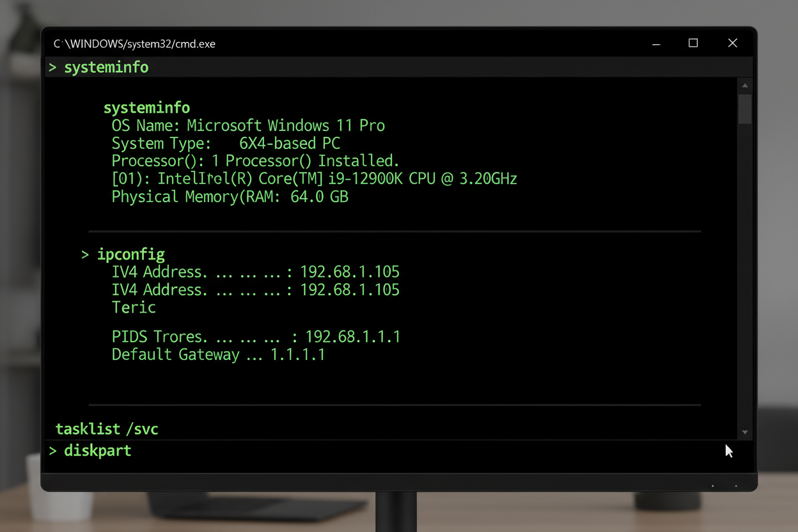The width and height of the screenshot is (798, 532).
Task: Click the i9-12900K CPU processor line
Action: pos(314,178)
